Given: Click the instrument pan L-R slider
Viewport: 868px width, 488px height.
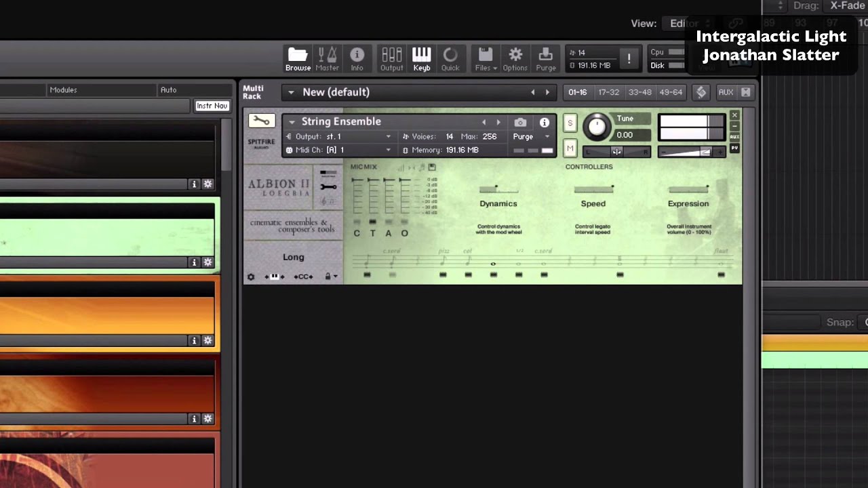Looking at the screenshot, I should click(x=616, y=152).
